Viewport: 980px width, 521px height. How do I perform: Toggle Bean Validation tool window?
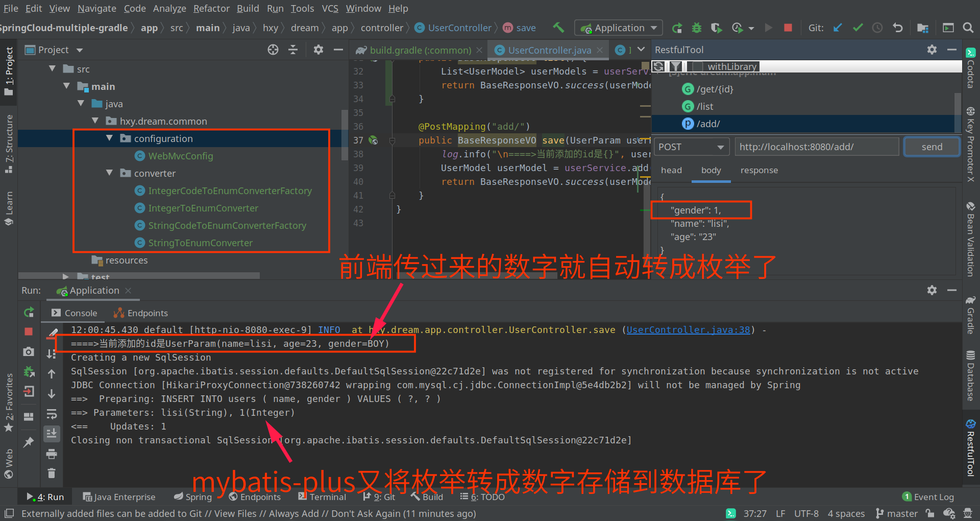pyautogui.click(x=970, y=239)
